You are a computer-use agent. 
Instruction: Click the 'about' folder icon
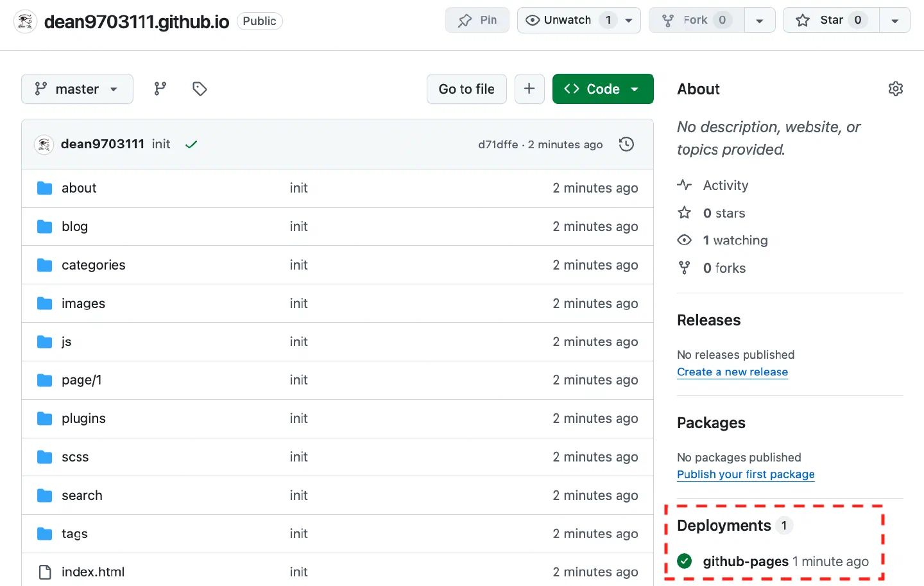[44, 188]
